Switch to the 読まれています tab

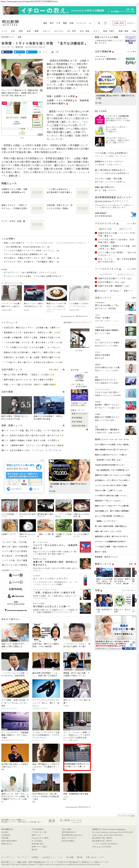pyautogui.click(x=105, y=229)
